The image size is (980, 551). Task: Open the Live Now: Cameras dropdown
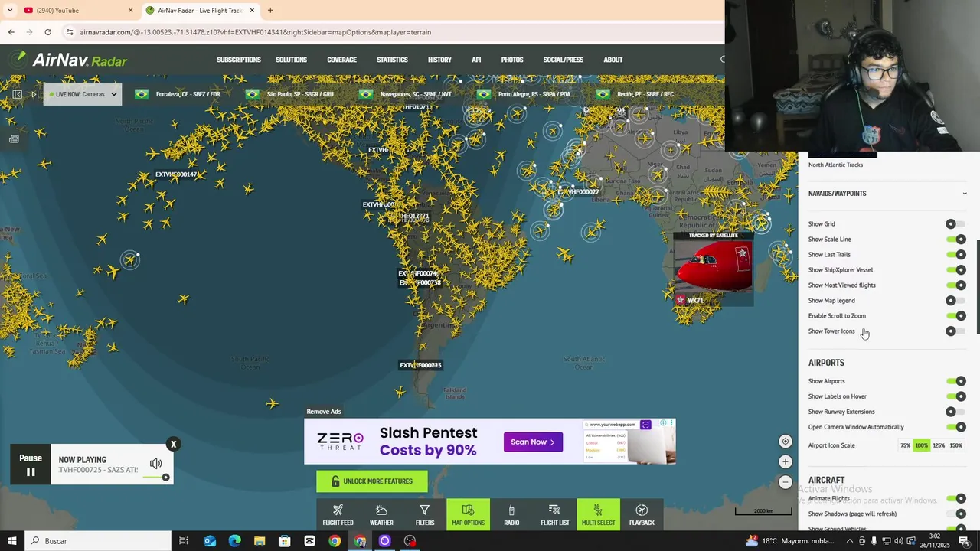83,94
